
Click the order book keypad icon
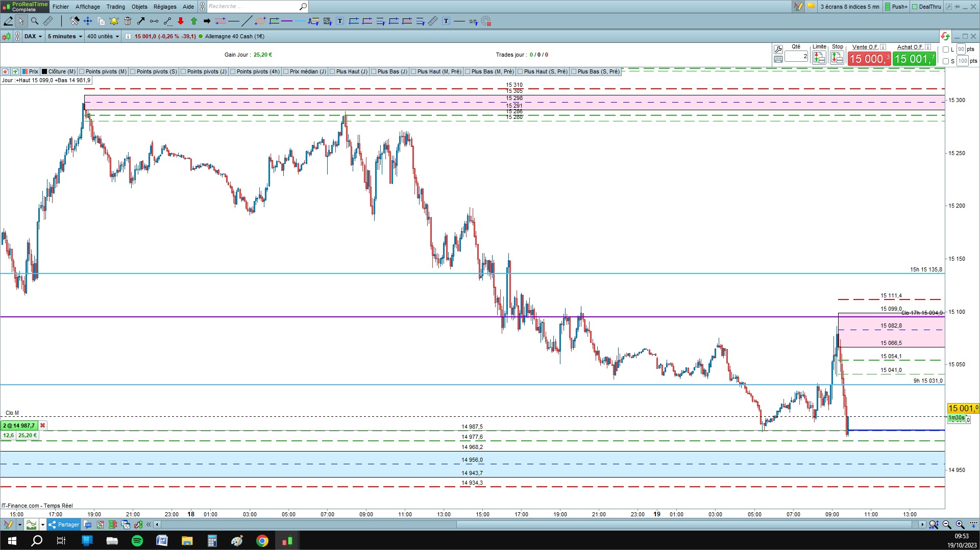[x=778, y=59]
